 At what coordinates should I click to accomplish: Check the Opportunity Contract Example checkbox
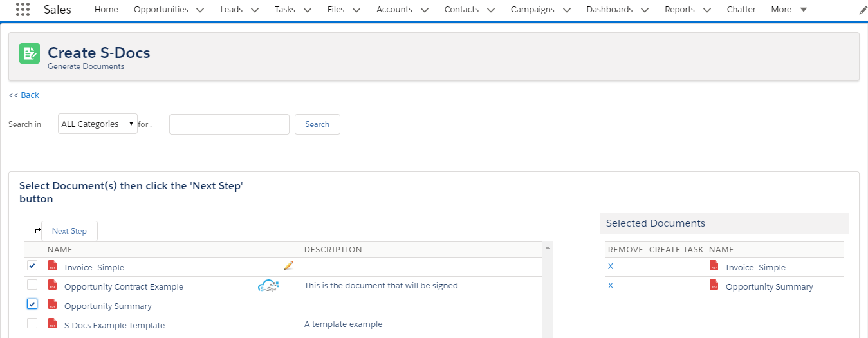coord(32,285)
